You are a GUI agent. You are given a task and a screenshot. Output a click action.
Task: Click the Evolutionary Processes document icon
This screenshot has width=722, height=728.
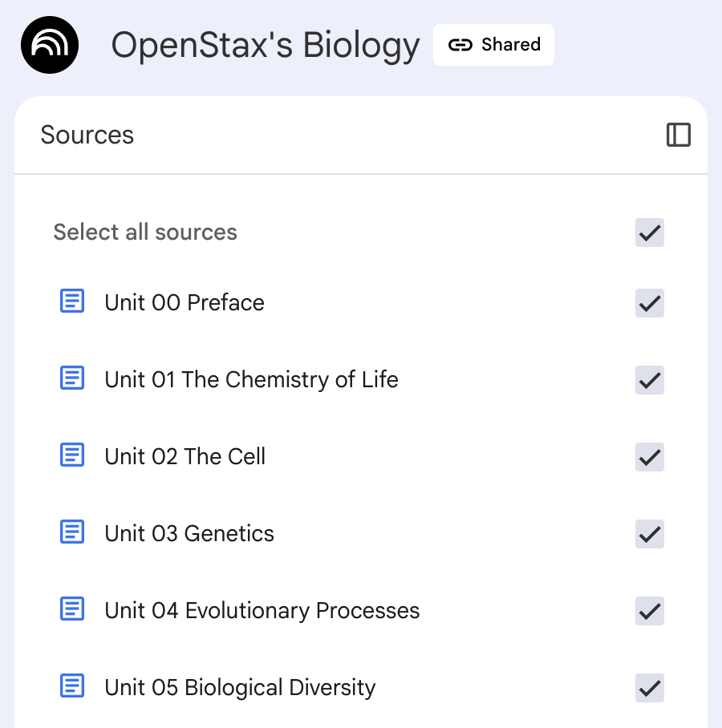tap(72, 609)
